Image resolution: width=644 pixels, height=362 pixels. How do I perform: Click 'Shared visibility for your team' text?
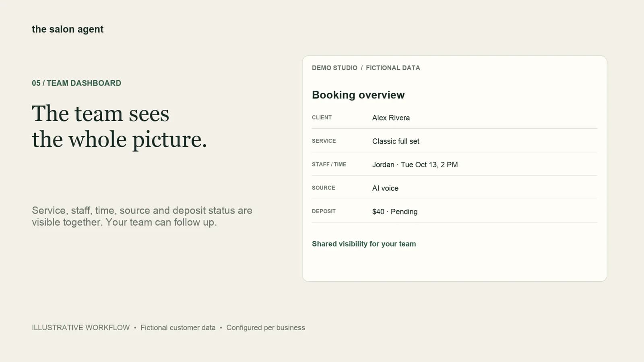tap(364, 244)
